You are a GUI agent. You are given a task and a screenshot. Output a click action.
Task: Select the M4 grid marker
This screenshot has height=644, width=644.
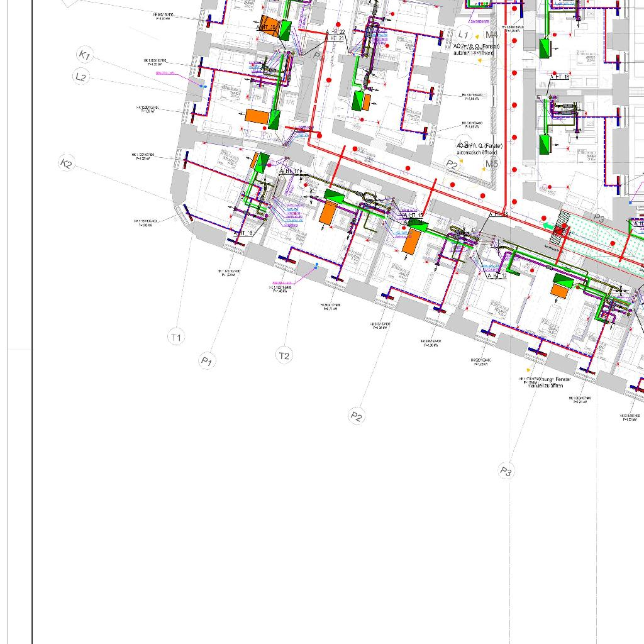point(491,35)
